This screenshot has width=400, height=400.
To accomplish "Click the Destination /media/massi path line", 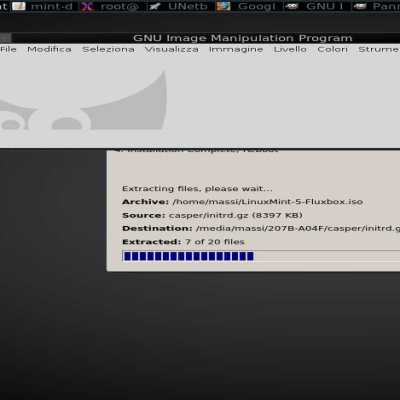I will [x=261, y=229].
